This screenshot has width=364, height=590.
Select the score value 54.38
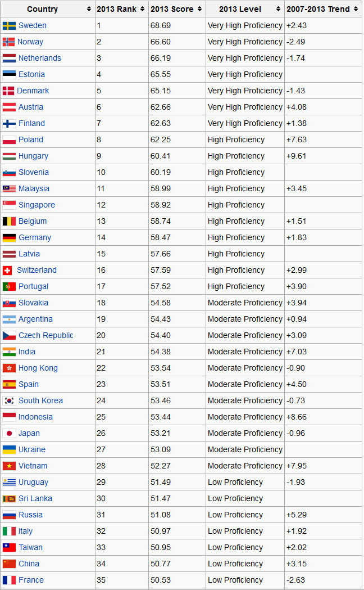(161, 352)
